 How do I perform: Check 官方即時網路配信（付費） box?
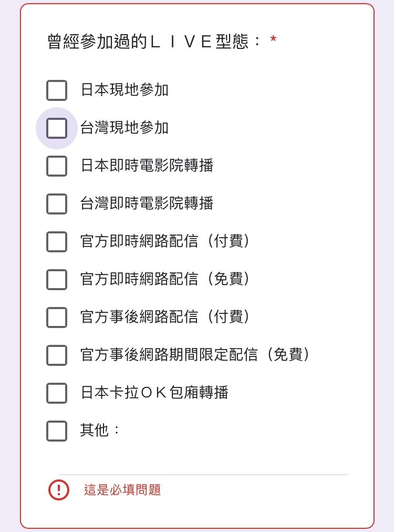click(57, 242)
